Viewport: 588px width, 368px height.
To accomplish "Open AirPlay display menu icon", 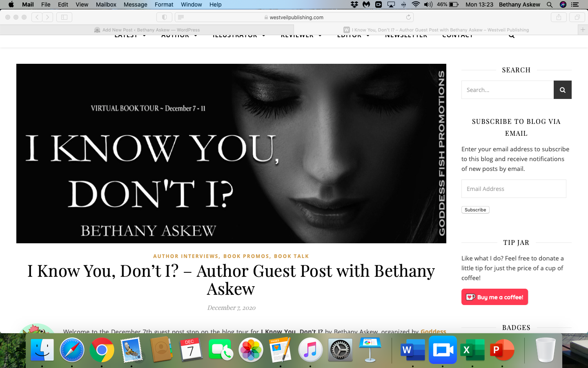I will pyautogui.click(x=391, y=4).
